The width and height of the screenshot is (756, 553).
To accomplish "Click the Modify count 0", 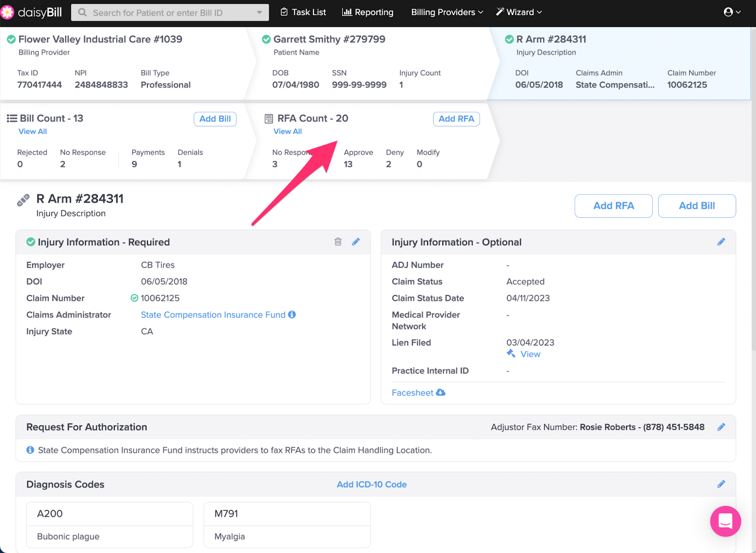I will (x=420, y=164).
